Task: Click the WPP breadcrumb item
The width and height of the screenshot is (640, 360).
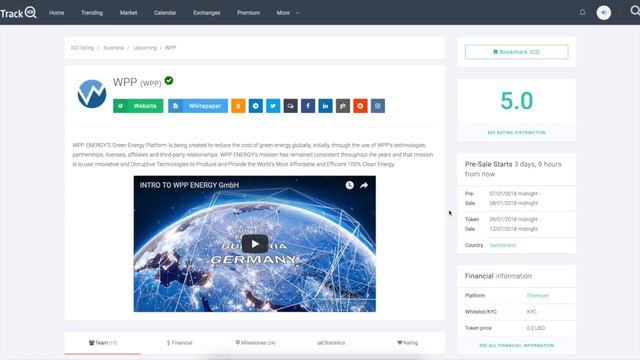Action: (171, 48)
